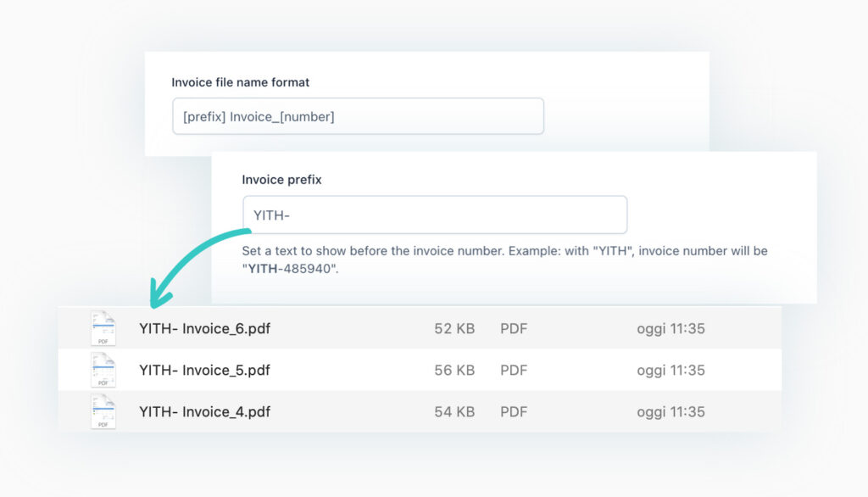Viewport: 868px width, 497px height.
Task: Click the "Invoice file name format" label
Action: click(240, 82)
